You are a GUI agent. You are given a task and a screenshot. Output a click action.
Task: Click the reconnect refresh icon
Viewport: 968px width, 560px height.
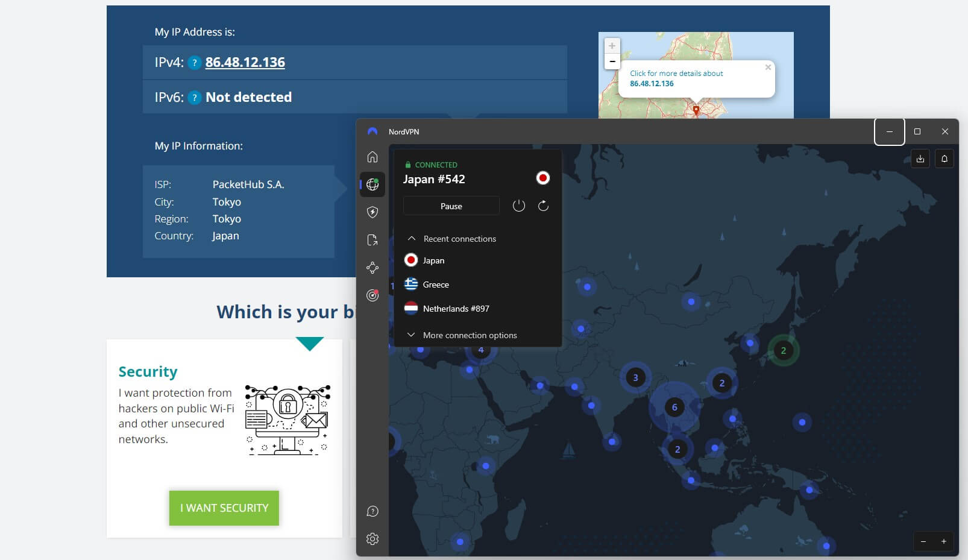pos(543,206)
